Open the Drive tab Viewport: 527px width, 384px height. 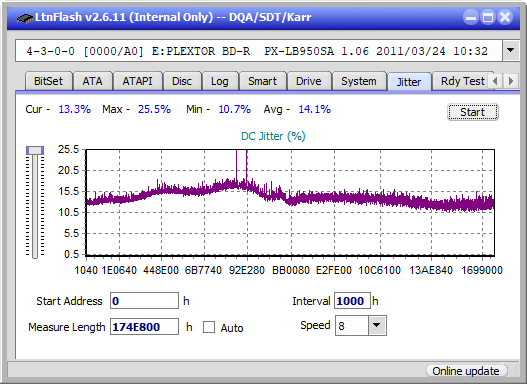tap(309, 81)
